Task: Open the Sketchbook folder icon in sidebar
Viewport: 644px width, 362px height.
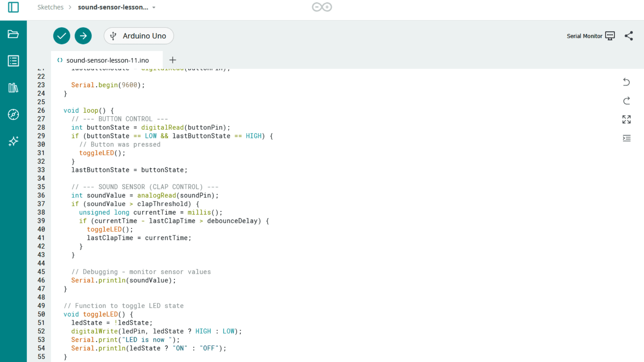Action: tap(13, 34)
